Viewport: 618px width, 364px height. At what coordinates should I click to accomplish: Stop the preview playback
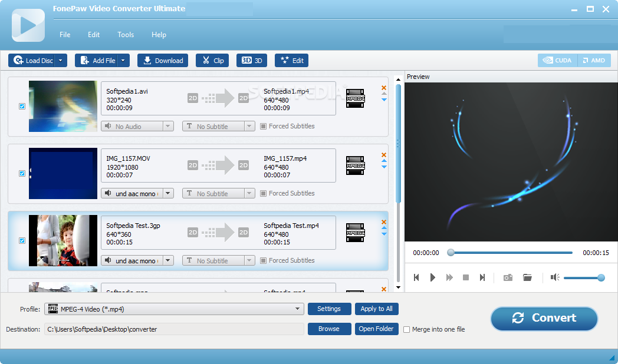[465, 277]
